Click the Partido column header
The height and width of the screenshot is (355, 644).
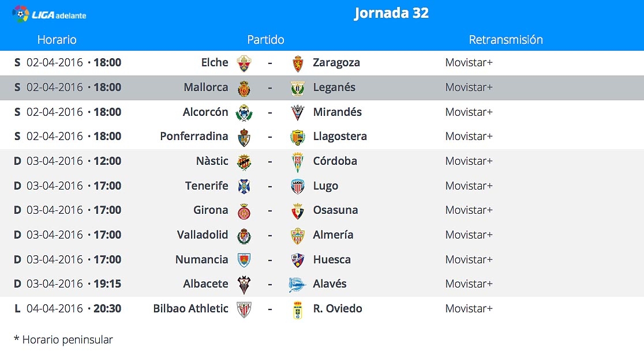[x=265, y=40]
